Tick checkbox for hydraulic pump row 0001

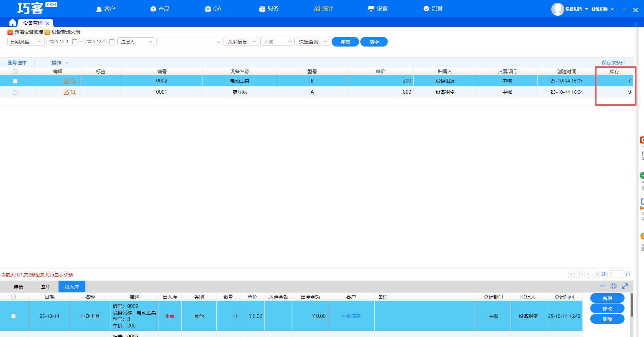[x=15, y=92]
